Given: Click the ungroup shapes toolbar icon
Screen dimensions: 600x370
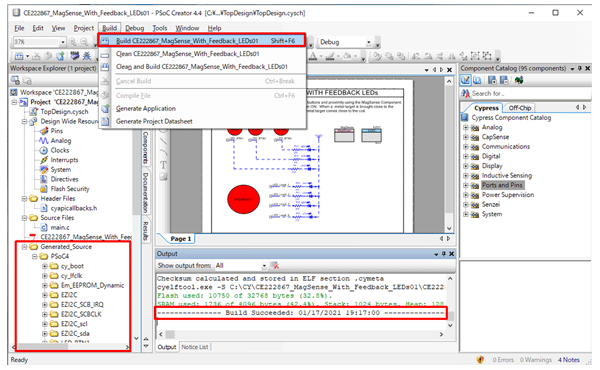Looking at the screenshot, I should click(487, 56).
